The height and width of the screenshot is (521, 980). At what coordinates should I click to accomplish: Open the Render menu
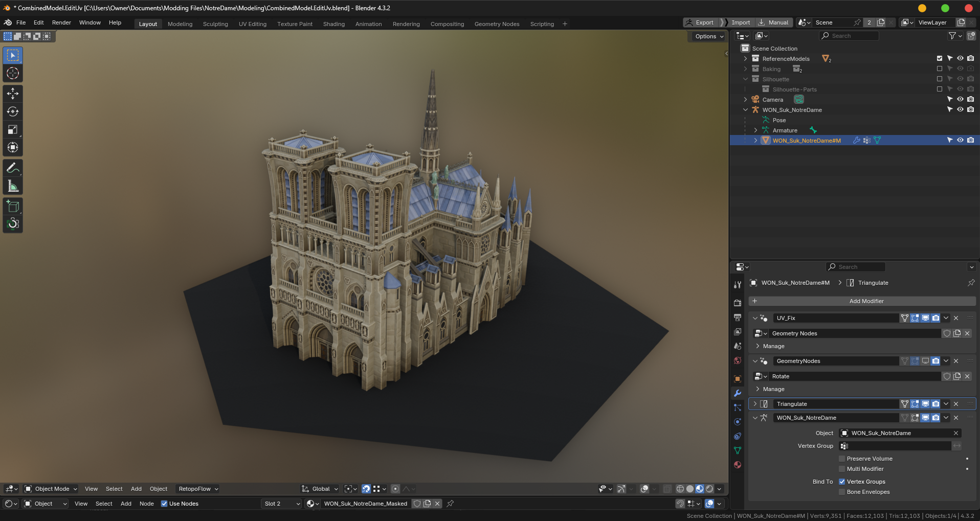[x=61, y=22]
